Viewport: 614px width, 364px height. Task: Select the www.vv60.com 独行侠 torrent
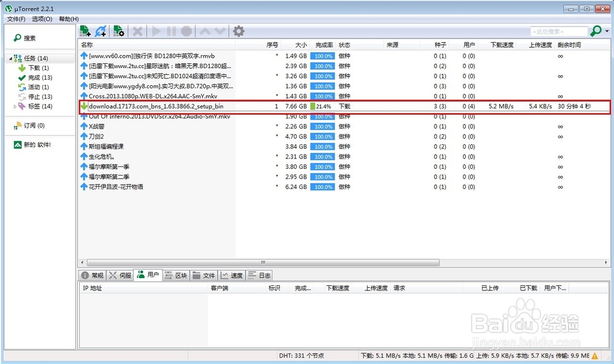click(x=344, y=56)
